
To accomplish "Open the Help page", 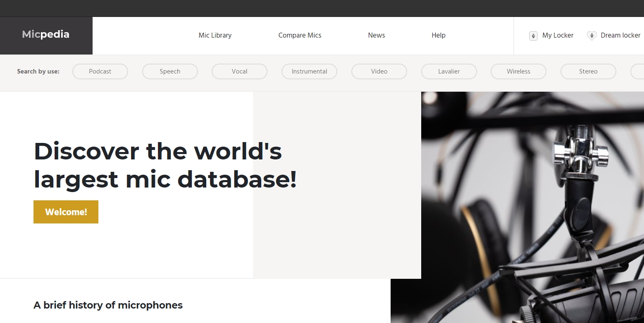I will point(439,35).
